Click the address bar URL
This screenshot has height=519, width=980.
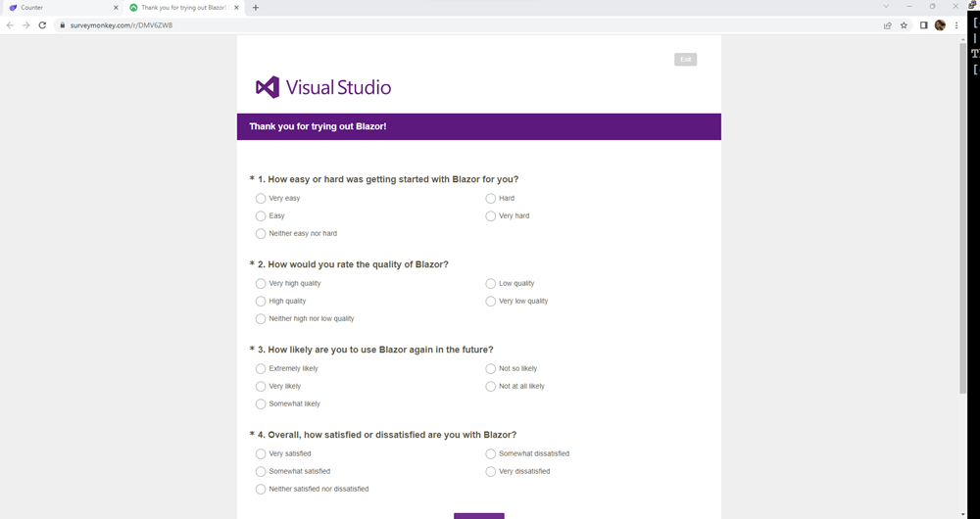click(122, 25)
